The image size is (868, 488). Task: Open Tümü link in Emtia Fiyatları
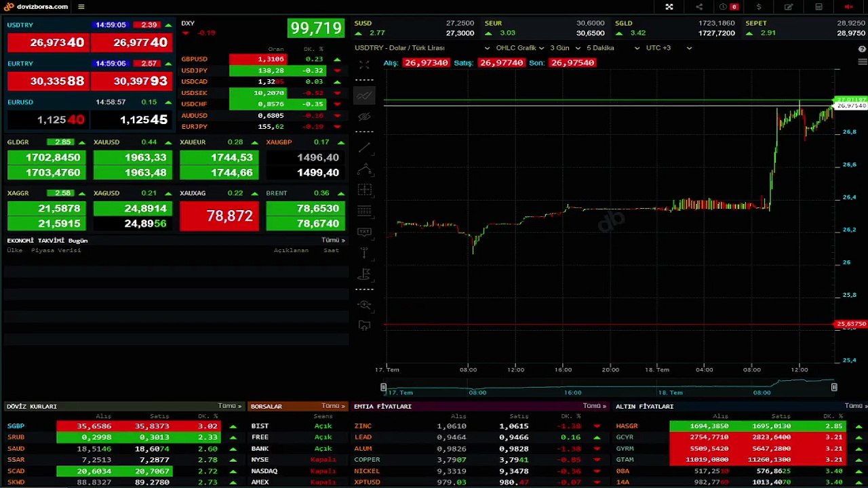pyautogui.click(x=595, y=406)
